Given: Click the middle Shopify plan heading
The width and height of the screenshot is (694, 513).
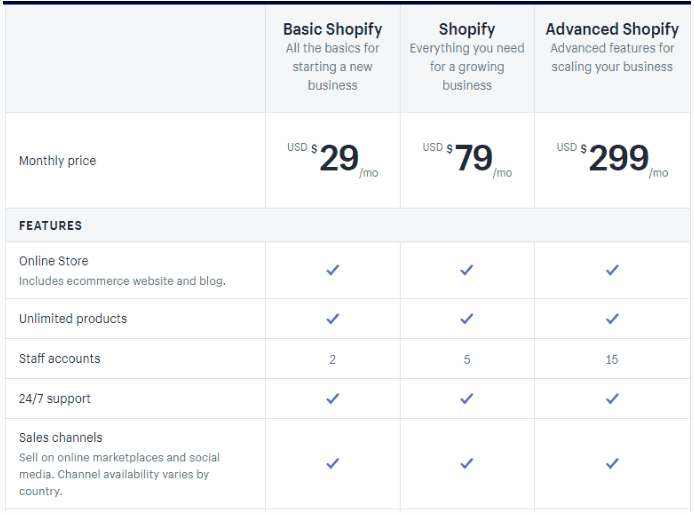Looking at the screenshot, I should pos(467,29).
